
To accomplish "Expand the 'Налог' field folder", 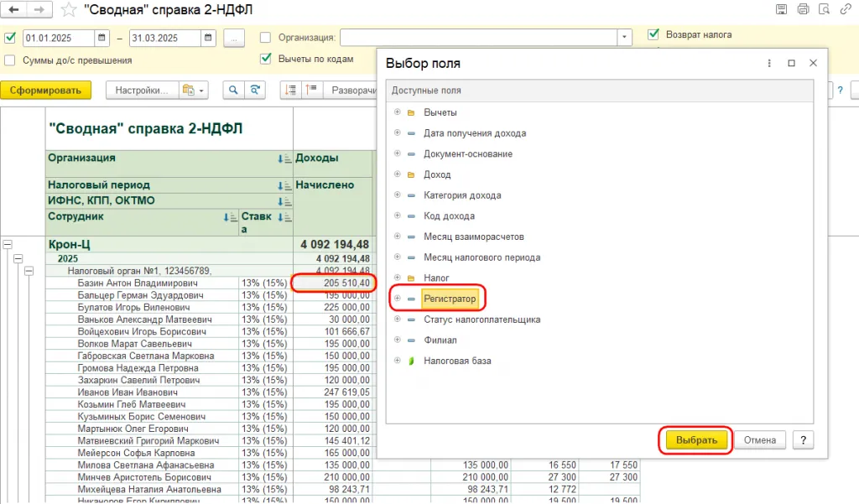I will click(397, 278).
